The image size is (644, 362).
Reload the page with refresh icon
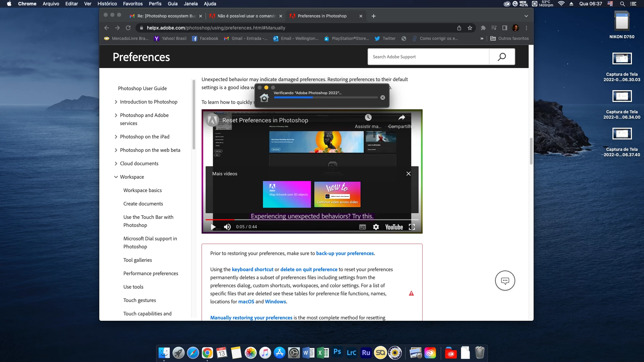coord(128,28)
